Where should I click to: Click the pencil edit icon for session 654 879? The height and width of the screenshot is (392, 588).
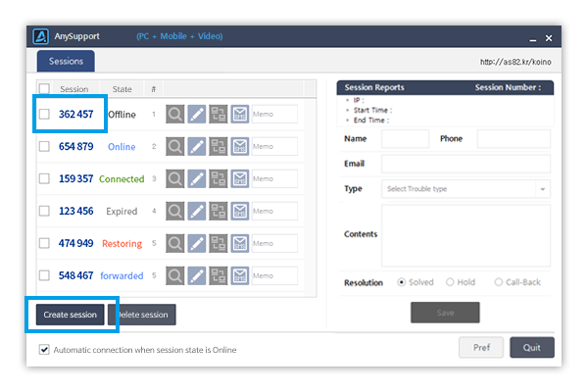click(x=197, y=147)
